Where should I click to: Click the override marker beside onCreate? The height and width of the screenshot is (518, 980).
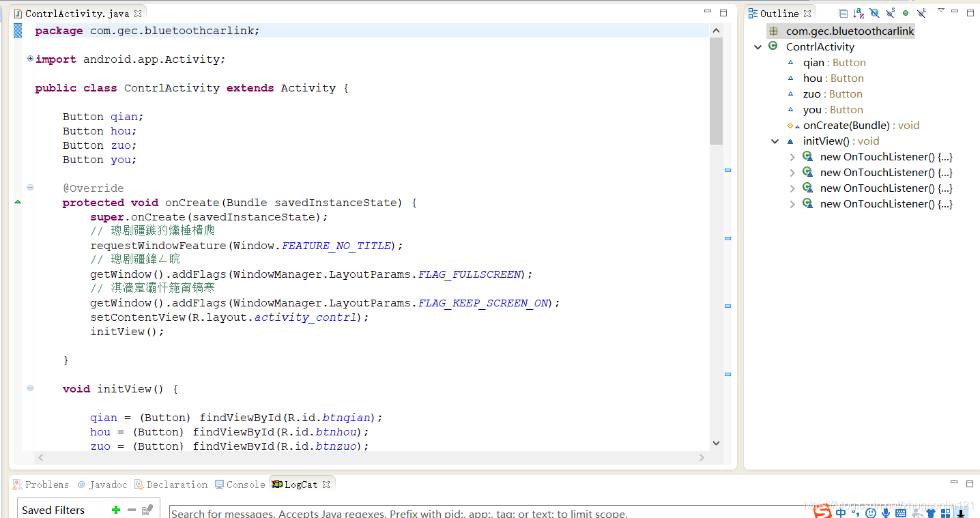[18, 202]
